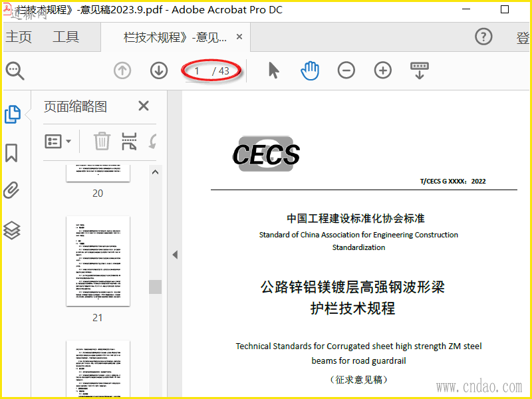Click heading 中国工程建设标准化协会标准

click(356, 218)
